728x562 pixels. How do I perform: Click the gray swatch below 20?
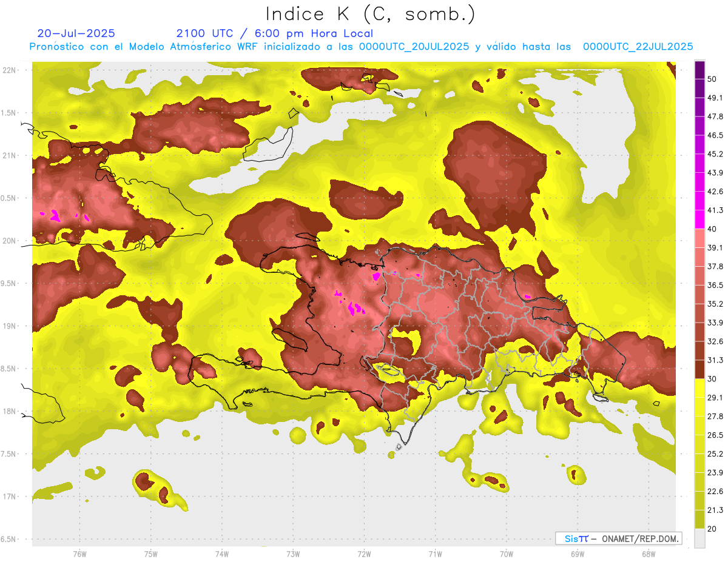tap(699, 538)
